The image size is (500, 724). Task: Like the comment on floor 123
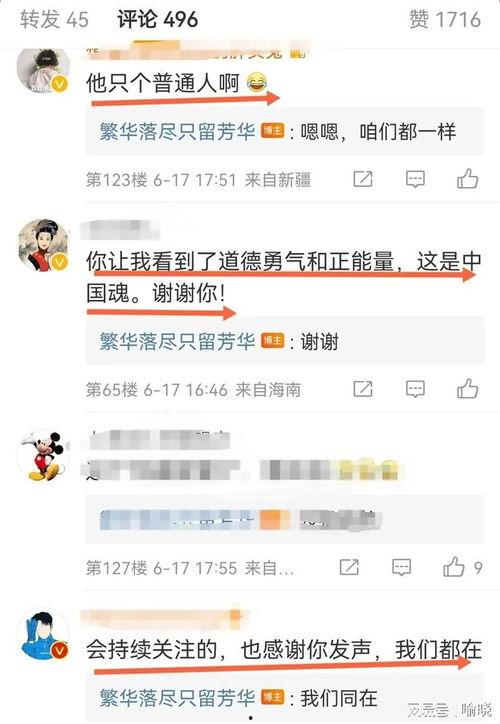tap(467, 179)
